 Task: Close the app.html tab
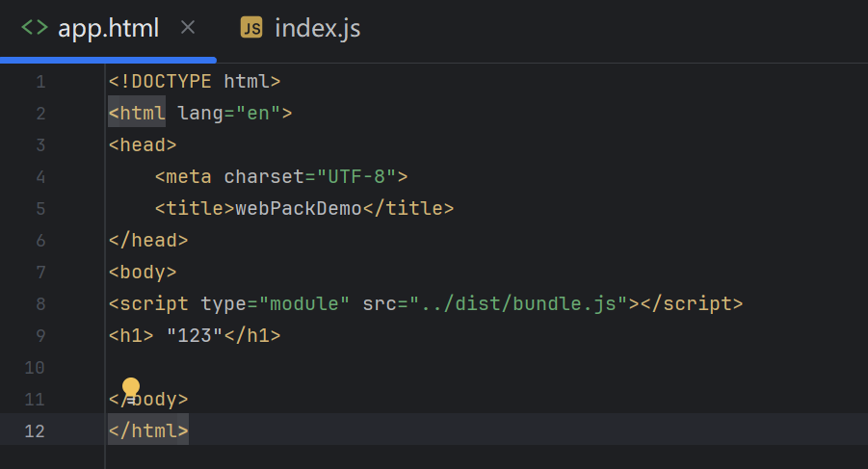(188, 27)
